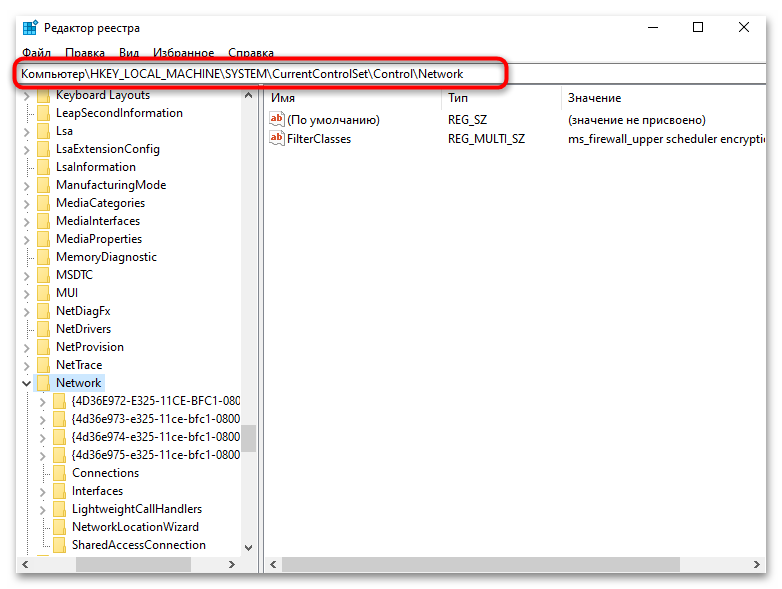Open the Файл menu

[x=36, y=52]
